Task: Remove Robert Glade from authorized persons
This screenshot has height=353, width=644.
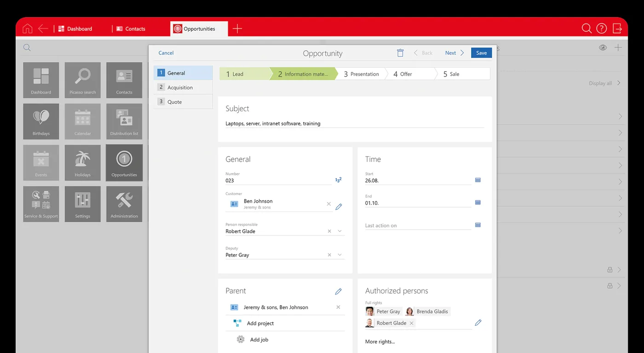Action: coord(412,323)
